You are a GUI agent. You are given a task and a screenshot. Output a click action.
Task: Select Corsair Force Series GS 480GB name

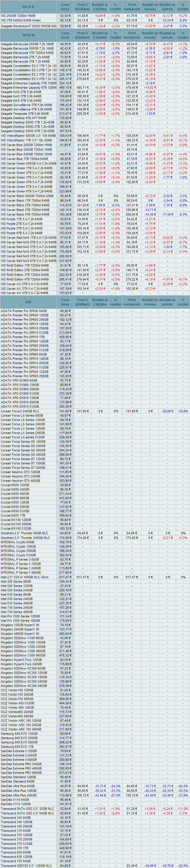point(23,455)
